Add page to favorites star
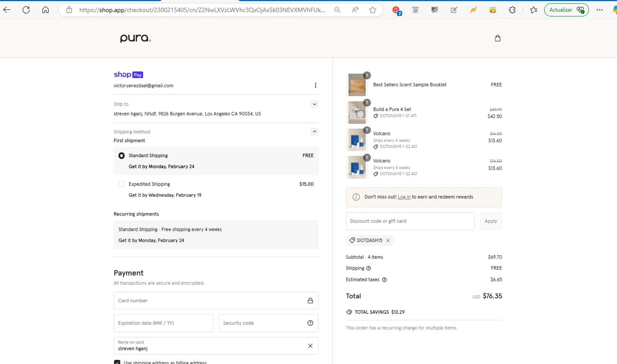The width and height of the screenshot is (617, 364). (x=373, y=10)
